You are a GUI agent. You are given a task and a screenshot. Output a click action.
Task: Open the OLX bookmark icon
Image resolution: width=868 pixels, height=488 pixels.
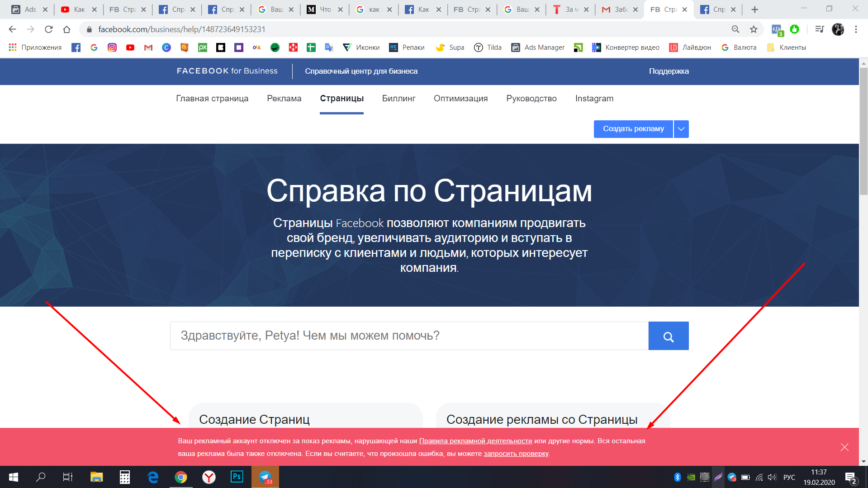[x=257, y=47]
